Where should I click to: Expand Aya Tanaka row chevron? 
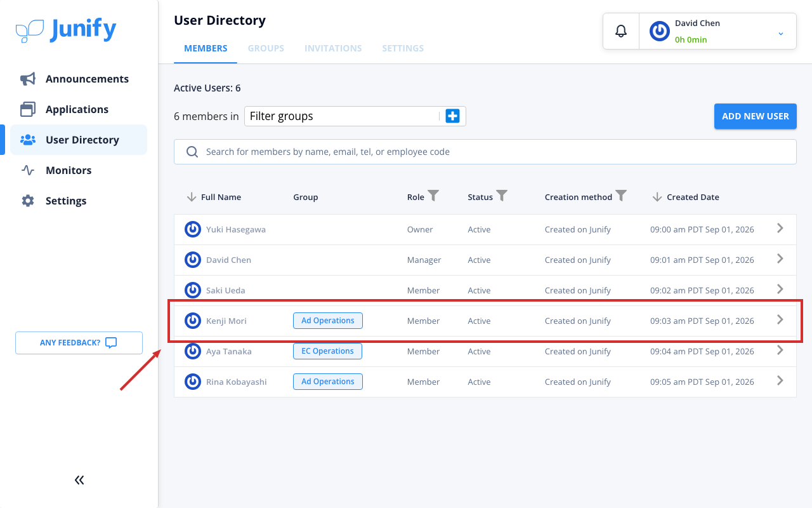[x=780, y=350]
